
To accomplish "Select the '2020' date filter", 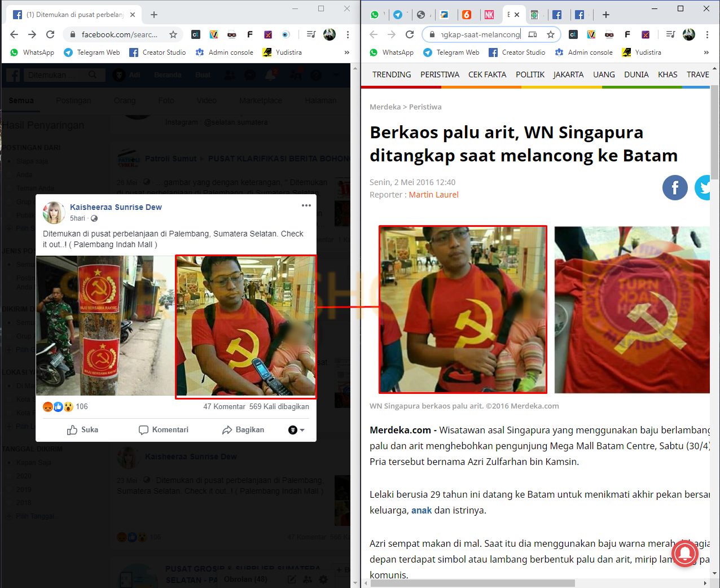I will (24, 476).
